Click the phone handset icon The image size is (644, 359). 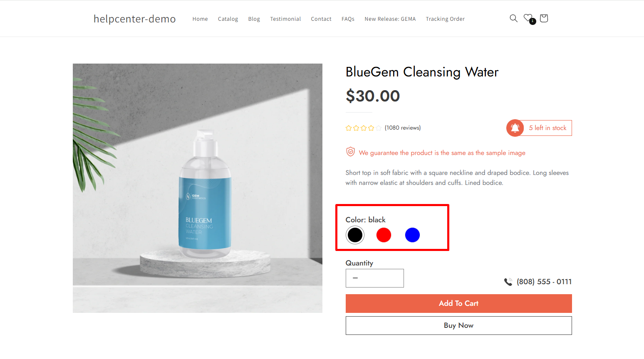[508, 282]
